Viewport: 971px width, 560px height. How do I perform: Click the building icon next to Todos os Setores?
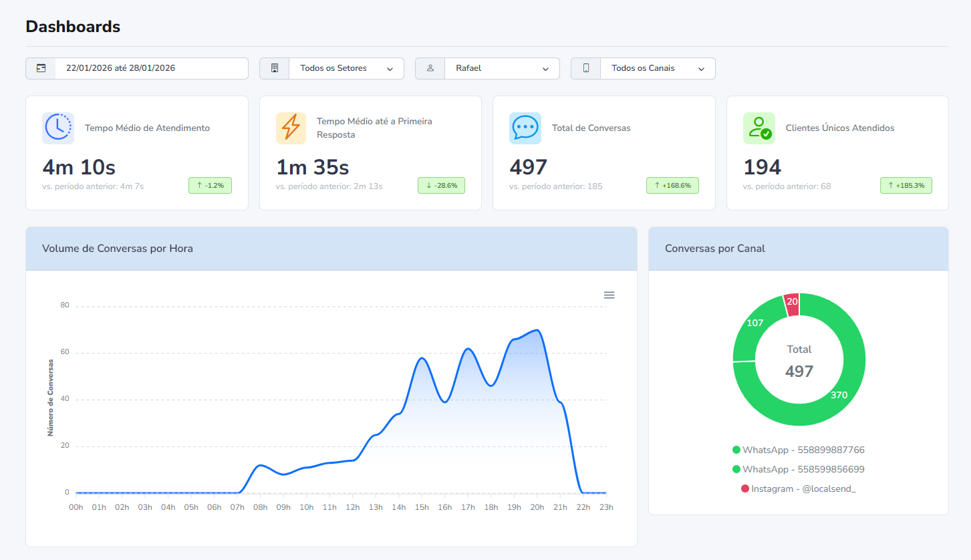(x=274, y=68)
